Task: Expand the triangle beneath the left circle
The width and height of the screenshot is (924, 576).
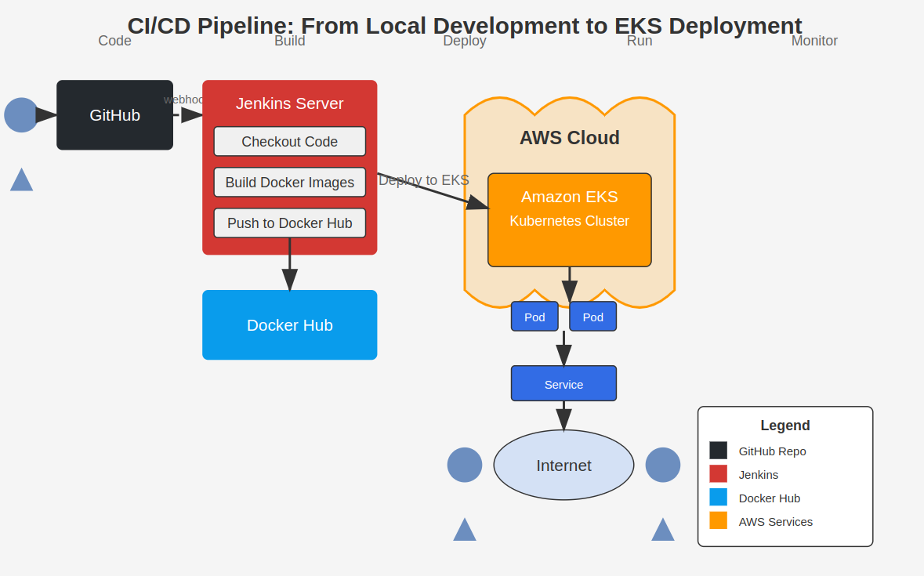Action: (464, 530)
